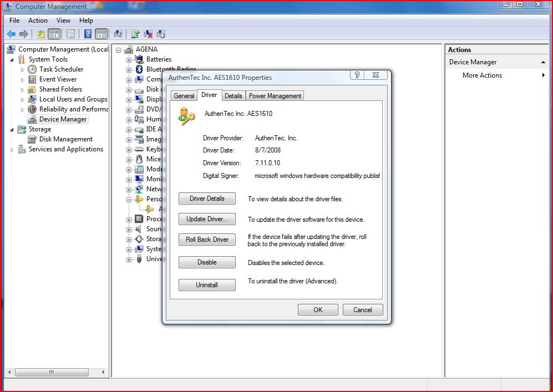Open the More Actions submenu arrow
553x392 pixels.
(x=544, y=75)
